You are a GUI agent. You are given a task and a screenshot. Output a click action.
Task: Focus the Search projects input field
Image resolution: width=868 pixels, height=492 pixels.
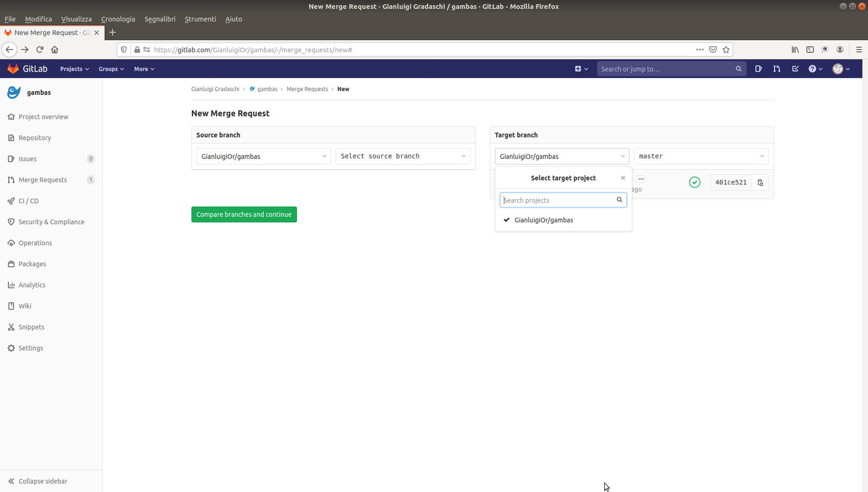(558, 200)
